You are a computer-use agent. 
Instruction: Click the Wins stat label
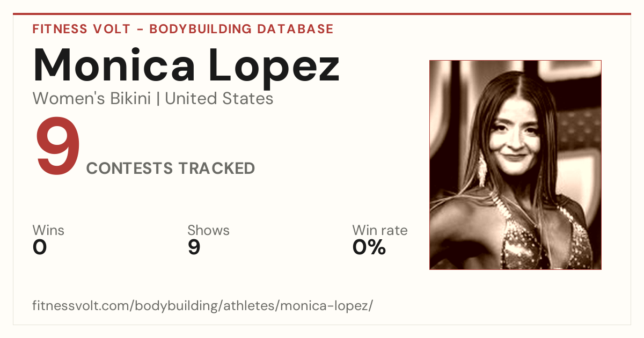[48, 231]
